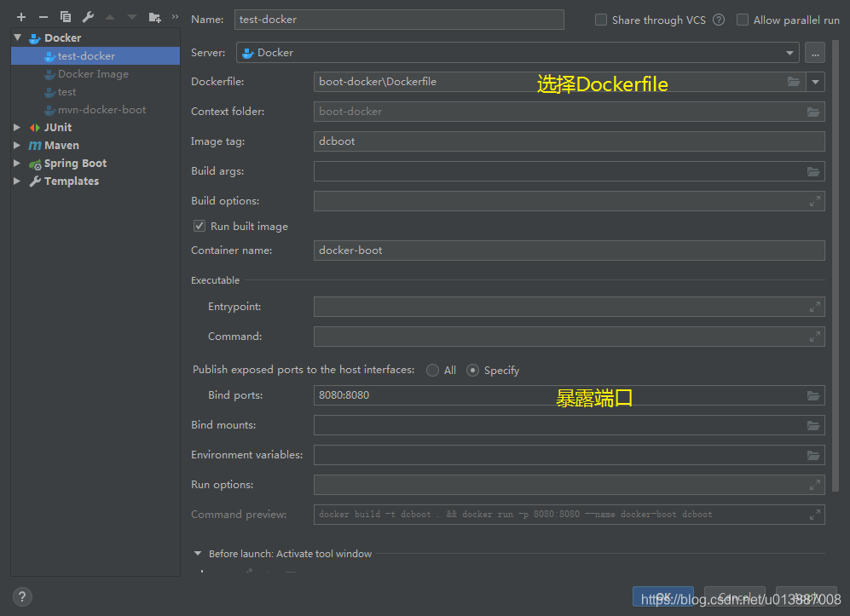
Task: Expand the JUnit tree node
Action: 17,127
